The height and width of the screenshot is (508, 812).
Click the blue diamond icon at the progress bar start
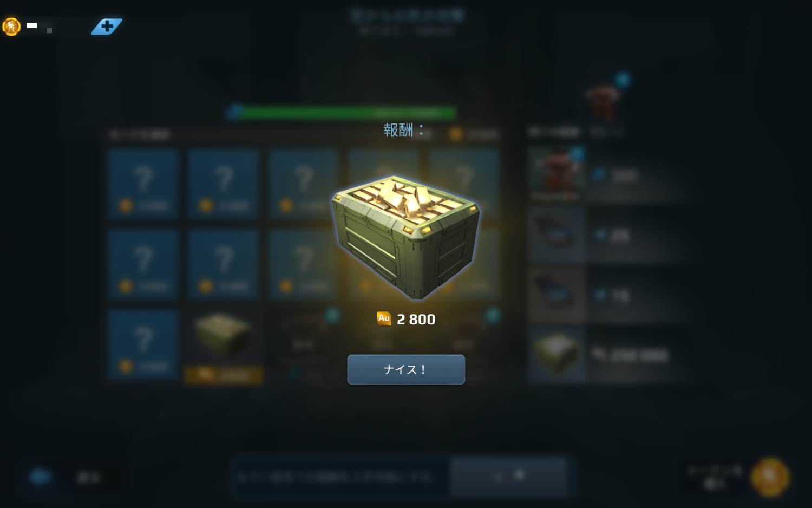click(235, 113)
